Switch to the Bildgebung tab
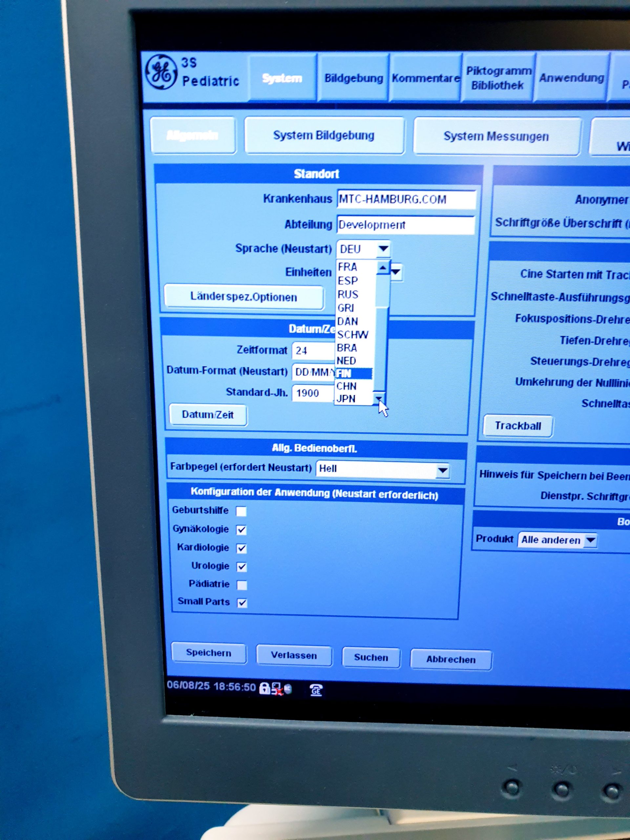Viewport: 630px width, 840px height. click(353, 78)
